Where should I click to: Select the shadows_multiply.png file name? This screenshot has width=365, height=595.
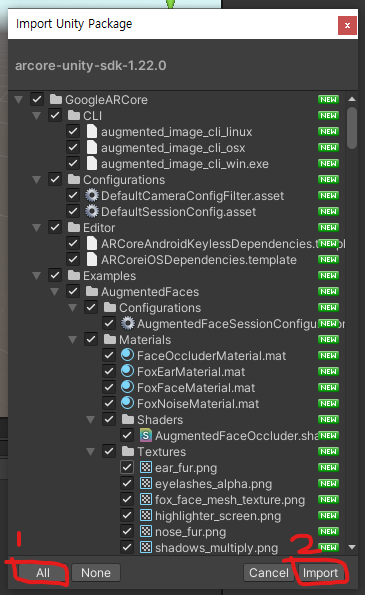pos(216,548)
